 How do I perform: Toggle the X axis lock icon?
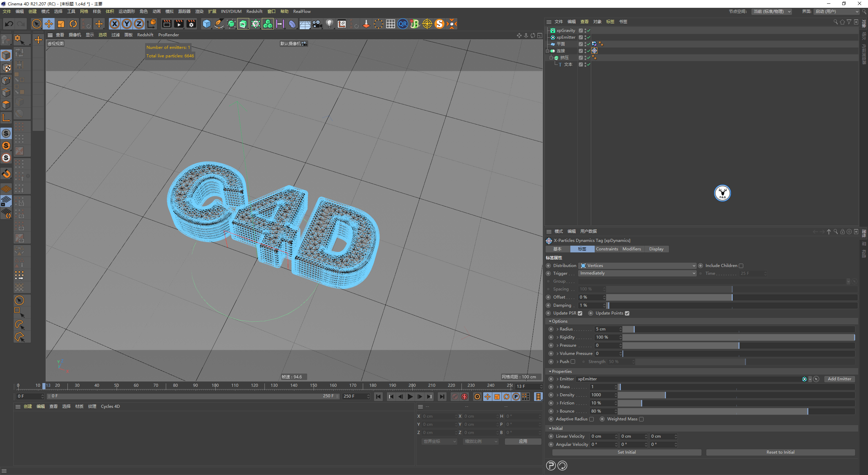click(115, 24)
